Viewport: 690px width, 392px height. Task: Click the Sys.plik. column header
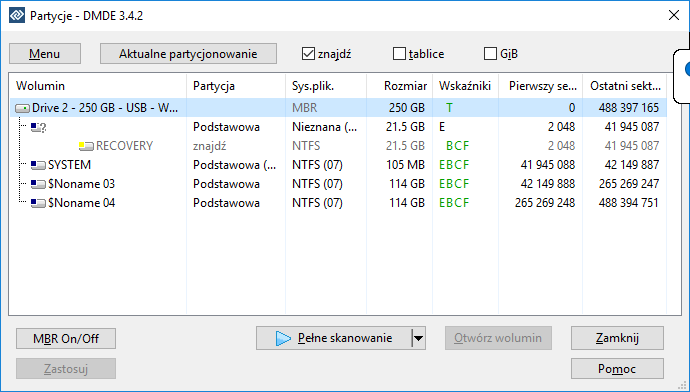(x=326, y=86)
